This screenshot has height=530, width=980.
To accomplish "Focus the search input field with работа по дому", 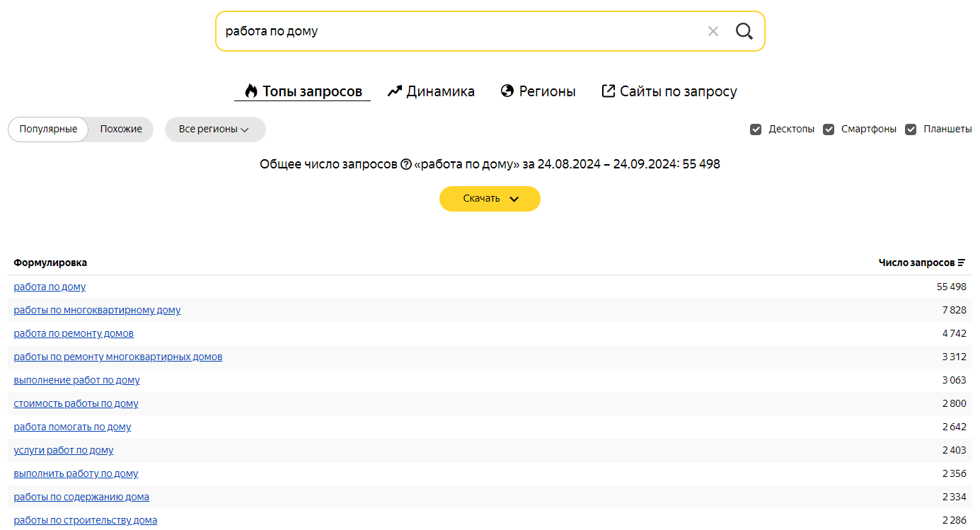I will click(x=453, y=31).
